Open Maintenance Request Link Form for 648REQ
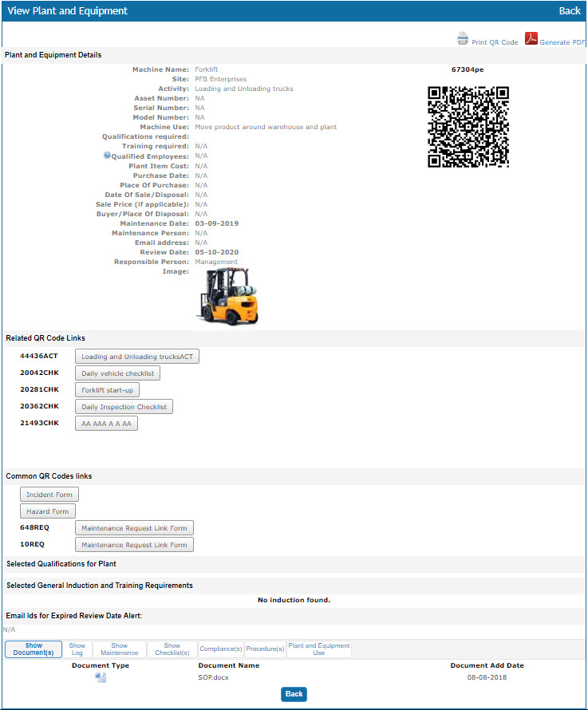This screenshot has height=710, width=588. 134,528
